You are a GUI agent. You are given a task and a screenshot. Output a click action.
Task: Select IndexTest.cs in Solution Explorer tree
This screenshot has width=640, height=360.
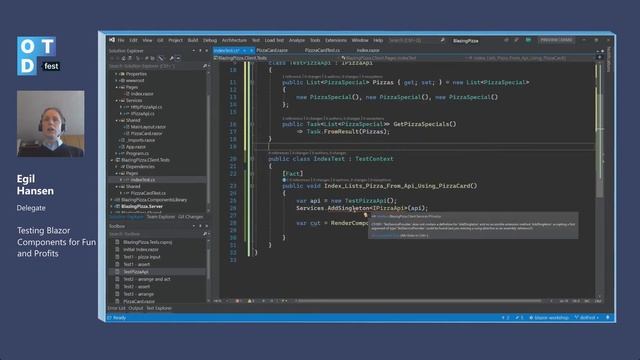pos(143,180)
